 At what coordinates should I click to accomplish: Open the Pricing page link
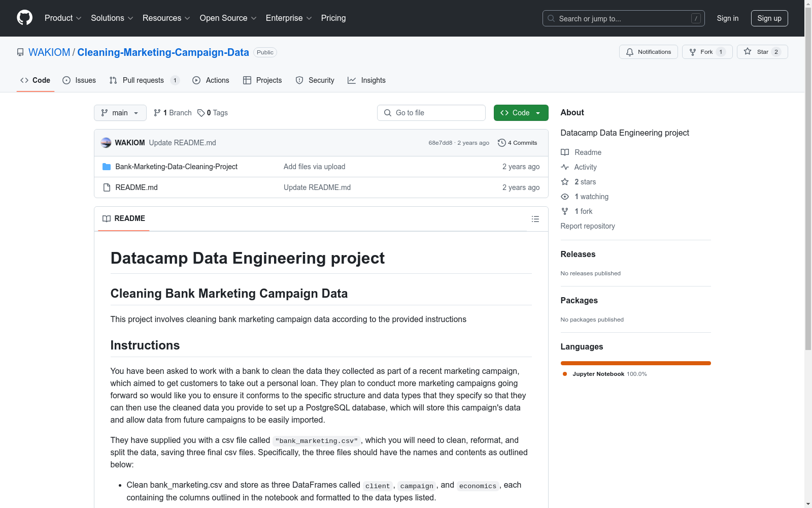[333, 18]
